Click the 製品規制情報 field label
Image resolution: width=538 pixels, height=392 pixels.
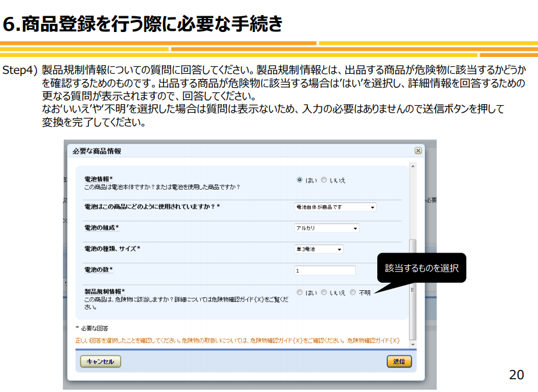click(105, 291)
